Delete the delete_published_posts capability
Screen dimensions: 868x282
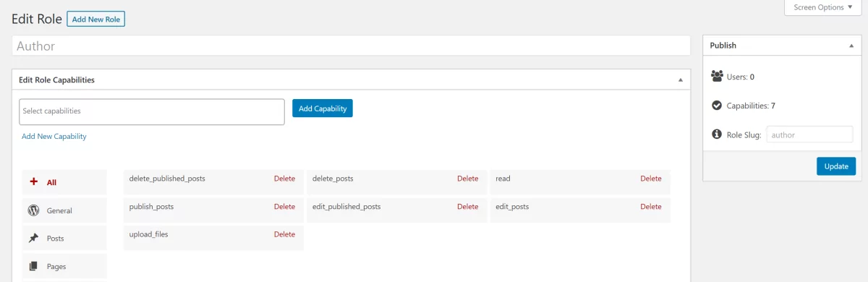pos(284,179)
